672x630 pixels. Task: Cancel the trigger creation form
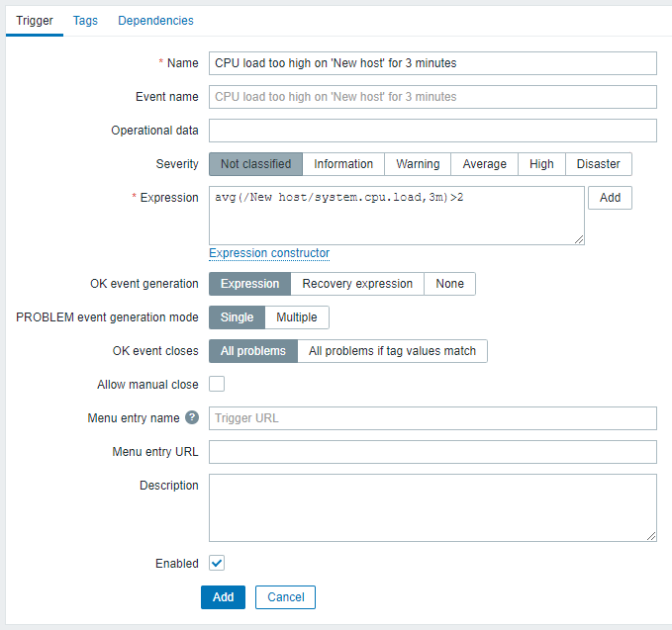(285, 597)
